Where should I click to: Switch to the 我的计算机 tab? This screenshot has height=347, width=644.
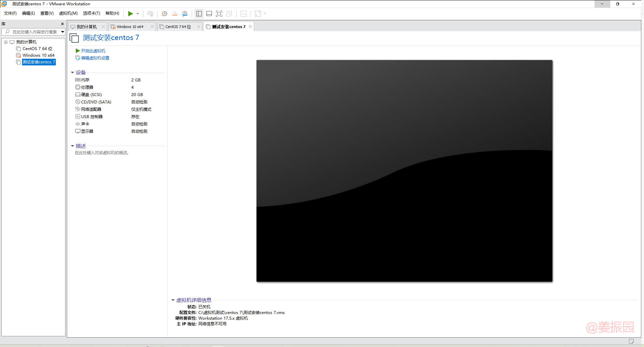tap(87, 27)
